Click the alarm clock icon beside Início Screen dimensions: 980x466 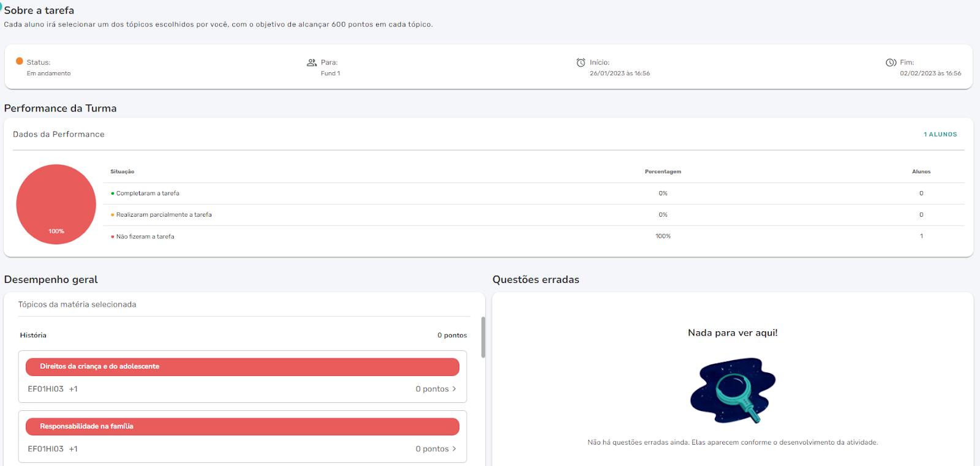coord(581,62)
